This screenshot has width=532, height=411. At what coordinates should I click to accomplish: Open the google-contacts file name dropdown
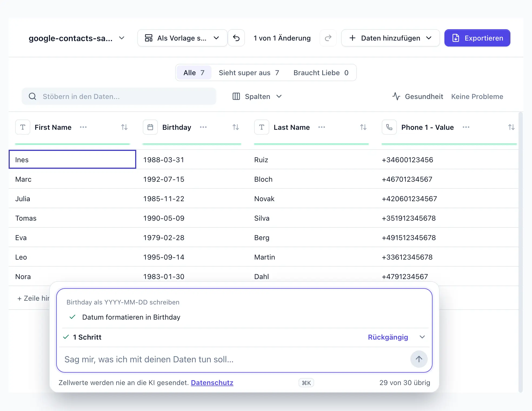pyautogui.click(x=77, y=38)
